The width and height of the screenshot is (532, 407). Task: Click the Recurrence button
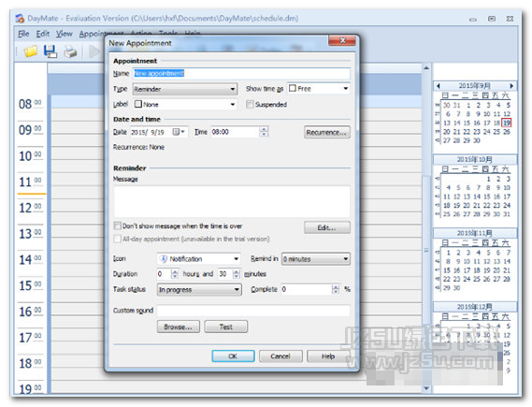327,132
